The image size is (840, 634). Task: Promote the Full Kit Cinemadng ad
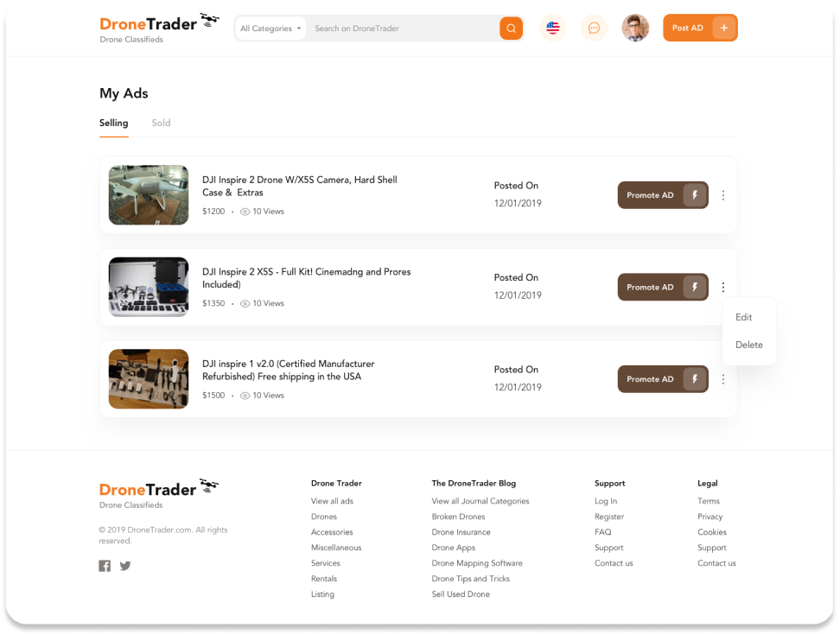point(663,287)
